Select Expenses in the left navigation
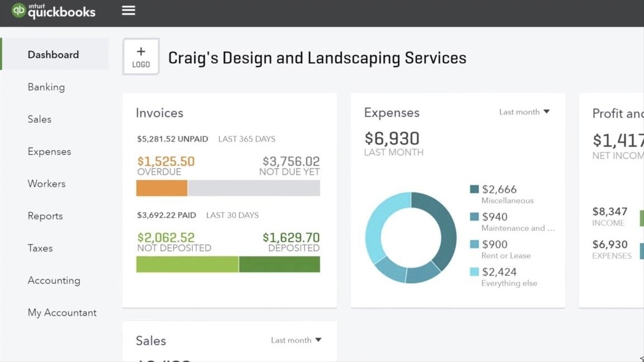This screenshot has width=644, height=362. click(49, 152)
